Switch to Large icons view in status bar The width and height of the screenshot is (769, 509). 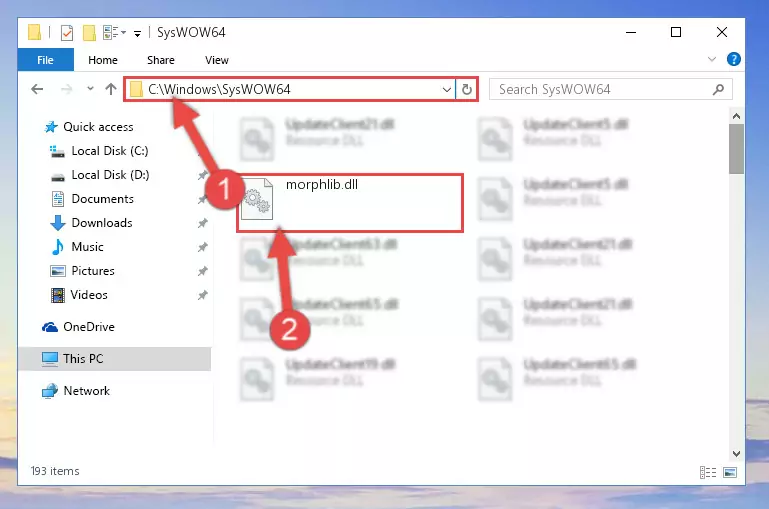(x=730, y=472)
